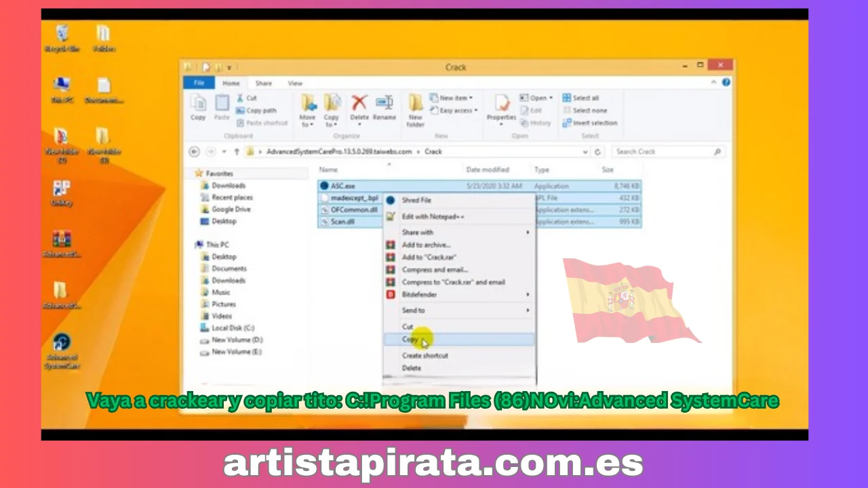Select the OFCommon.dll file
The image size is (868, 488).
(x=349, y=210)
